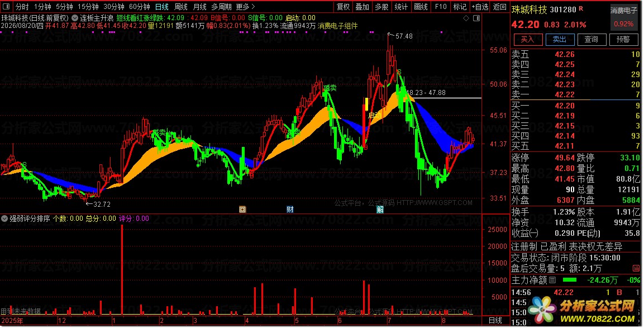The height and width of the screenshot is (328, 644).
Task: Click the 预警 alert button
Action: (623, 40)
